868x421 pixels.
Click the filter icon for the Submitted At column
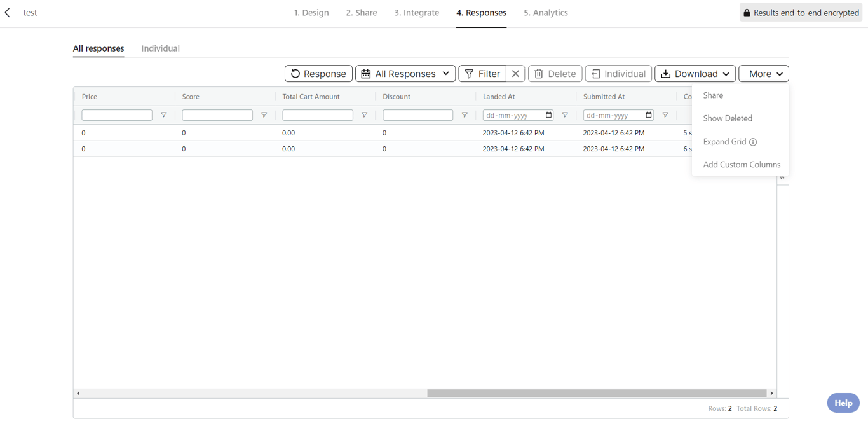[665, 115]
